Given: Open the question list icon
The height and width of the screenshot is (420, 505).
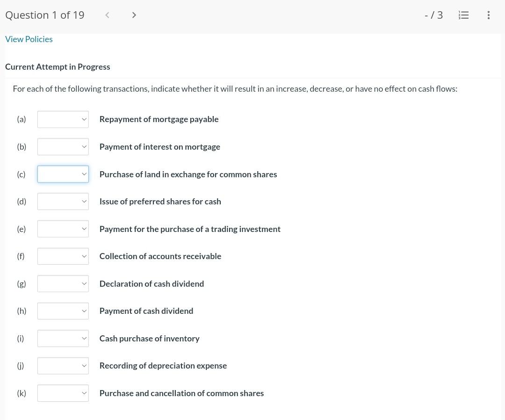Looking at the screenshot, I should [x=463, y=15].
